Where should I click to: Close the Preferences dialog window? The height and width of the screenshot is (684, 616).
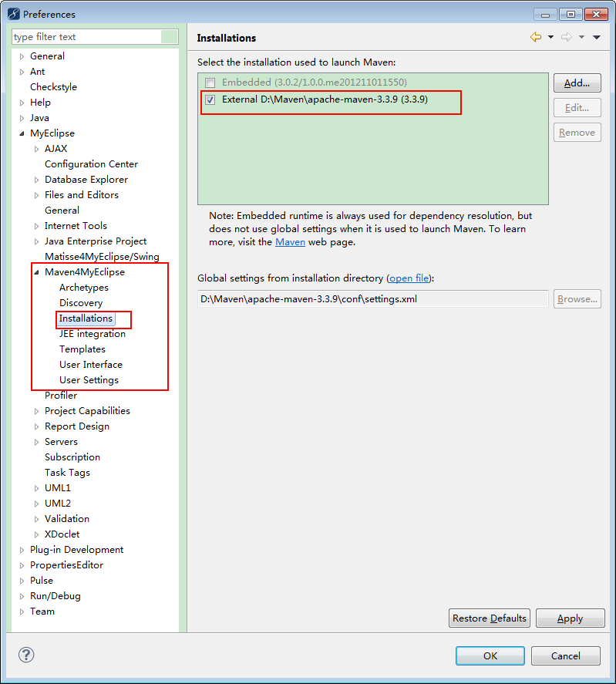point(597,15)
